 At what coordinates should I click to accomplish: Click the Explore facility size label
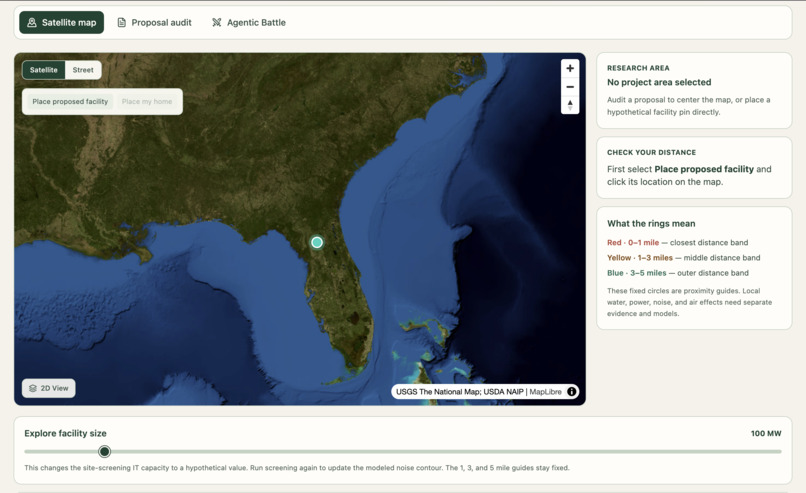click(65, 433)
